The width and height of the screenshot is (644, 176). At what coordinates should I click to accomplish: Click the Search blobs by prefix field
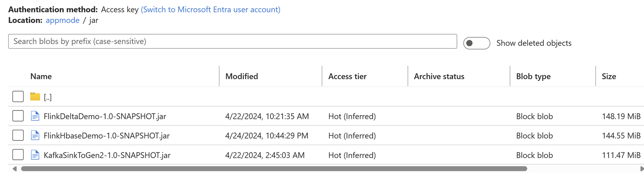tap(233, 42)
